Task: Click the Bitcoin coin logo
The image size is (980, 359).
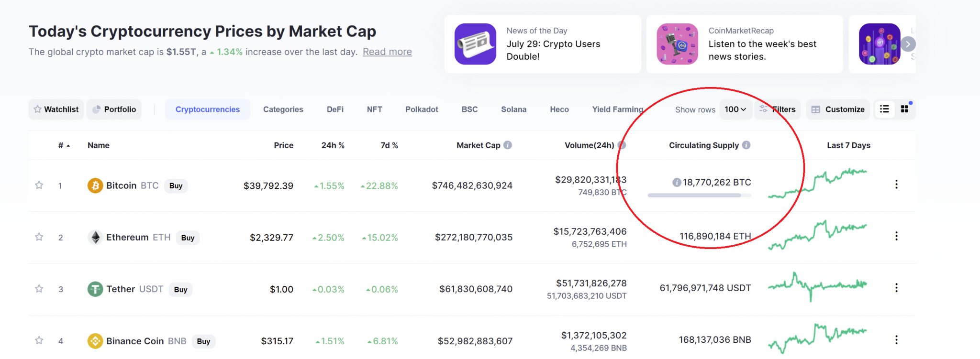Action: tap(95, 185)
